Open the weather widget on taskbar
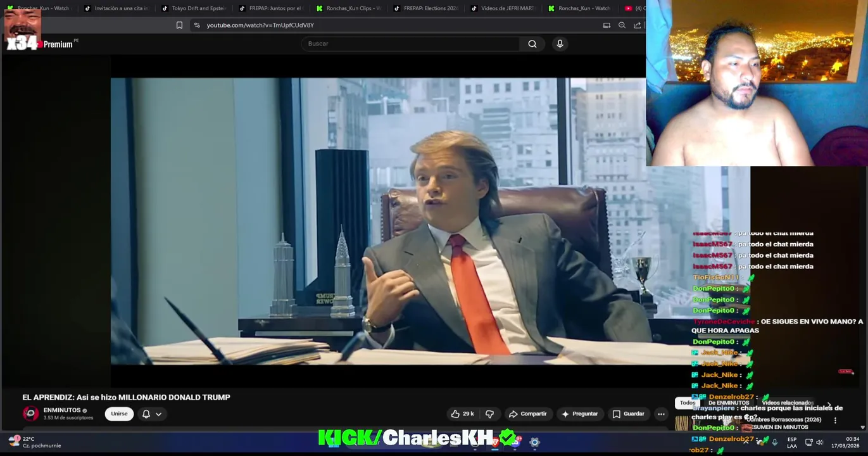 click(x=35, y=442)
